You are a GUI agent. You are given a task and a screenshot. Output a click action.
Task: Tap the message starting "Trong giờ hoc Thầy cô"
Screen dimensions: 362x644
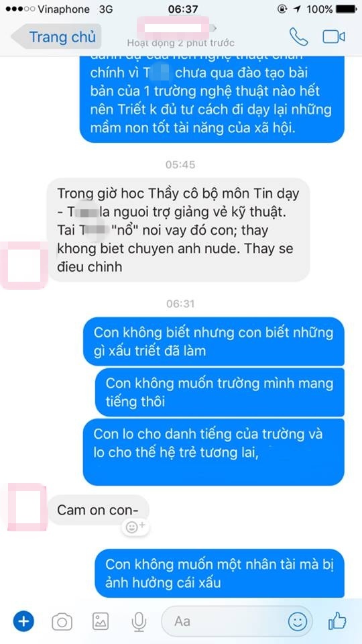(x=179, y=230)
